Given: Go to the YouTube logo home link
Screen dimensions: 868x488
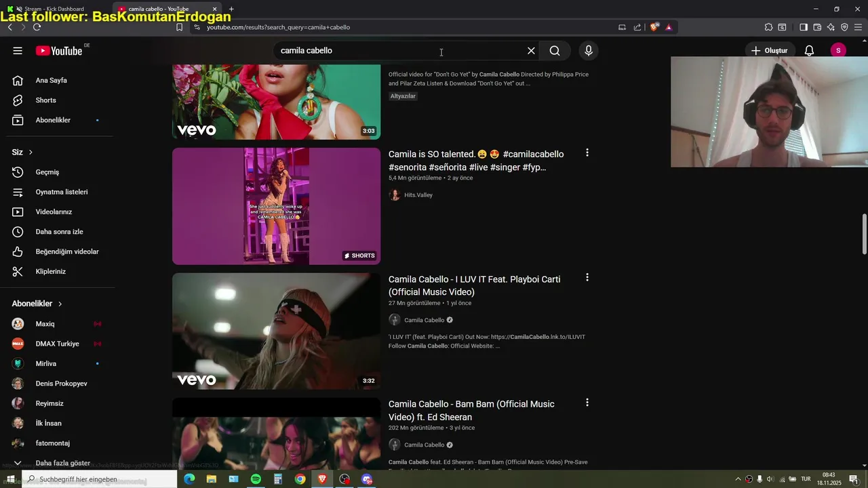Looking at the screenshot, I should tap(59, 51).
